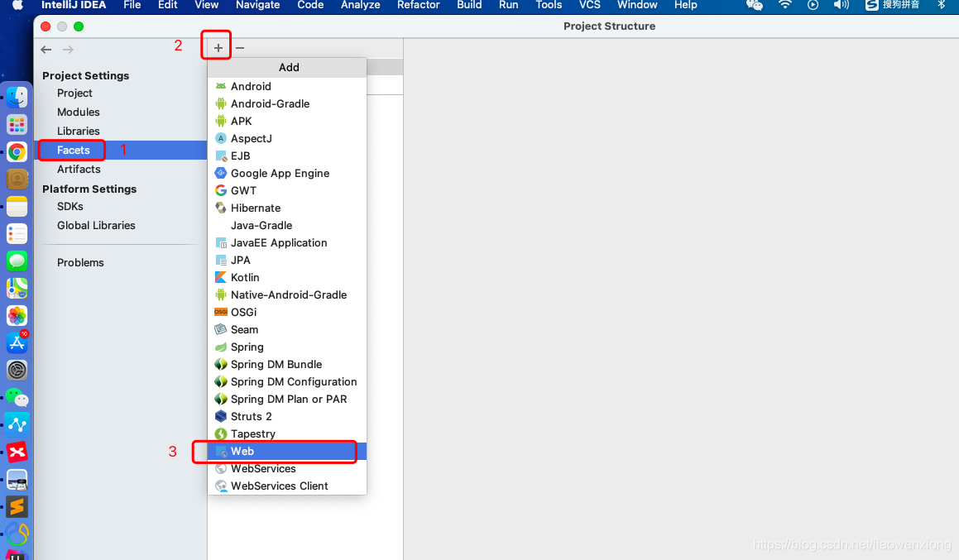The image size is (959, 560).
Task: Click the volume icon in menu bar
Action: (x=841, y=5)
